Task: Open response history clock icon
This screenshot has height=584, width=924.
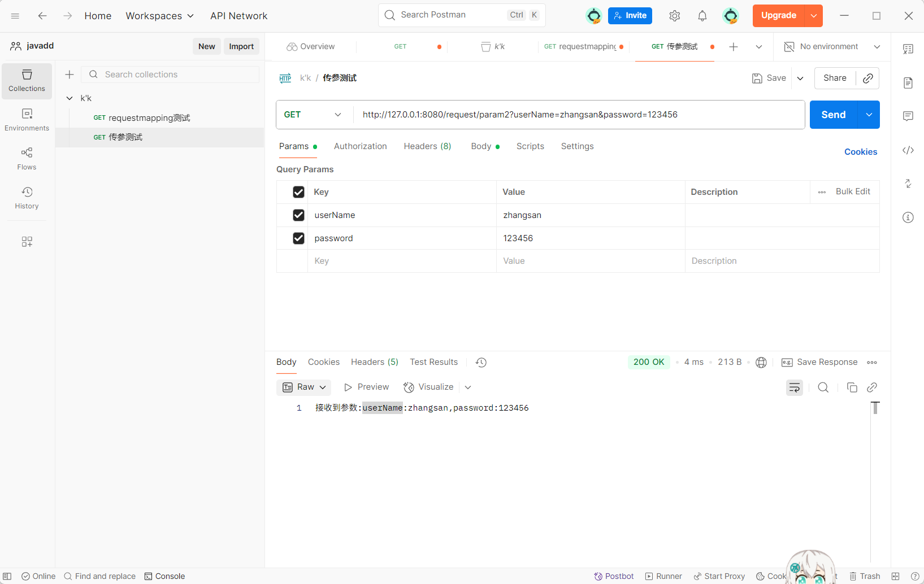Action: [481, 363]
